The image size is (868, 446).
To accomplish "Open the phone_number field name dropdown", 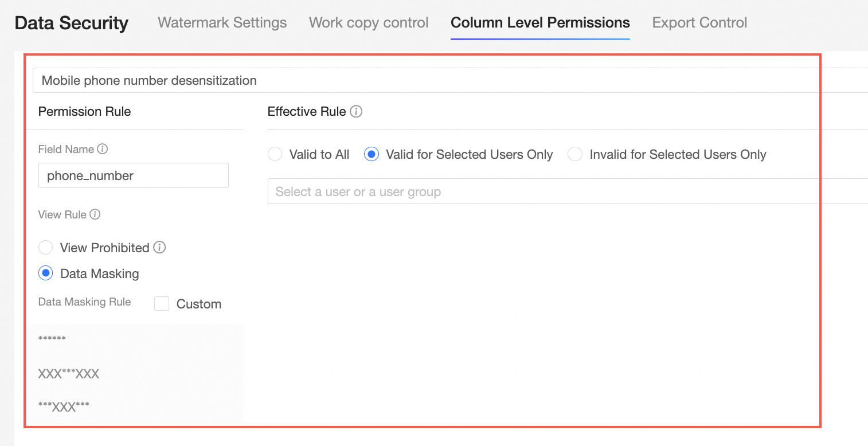I will (133, 176).
